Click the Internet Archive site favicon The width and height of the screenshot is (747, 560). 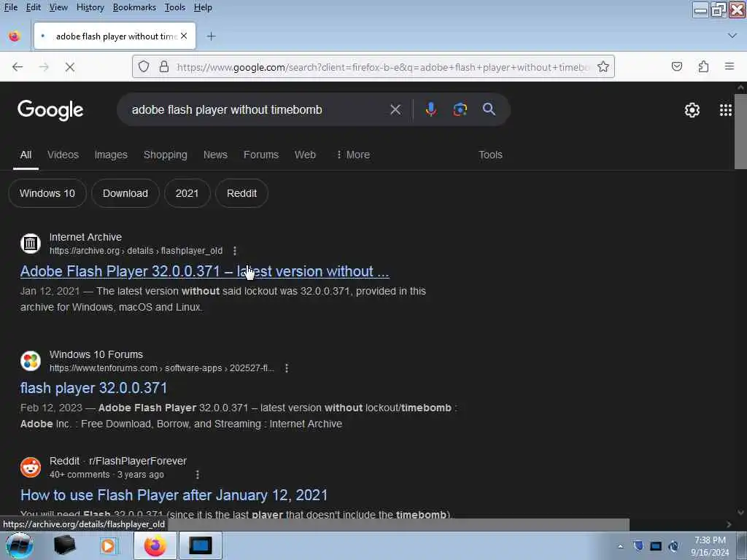31,244
